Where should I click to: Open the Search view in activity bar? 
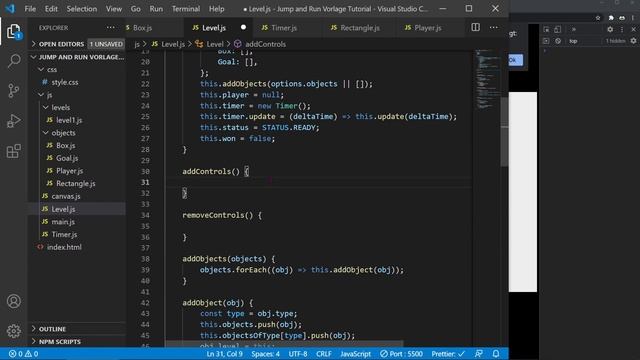click(x=14, y=61)
